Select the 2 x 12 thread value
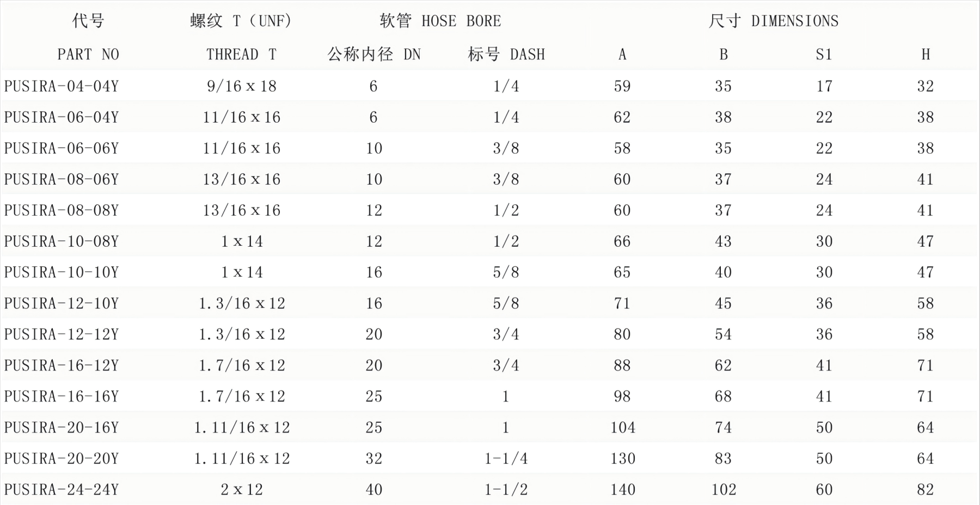 point(242,490)
